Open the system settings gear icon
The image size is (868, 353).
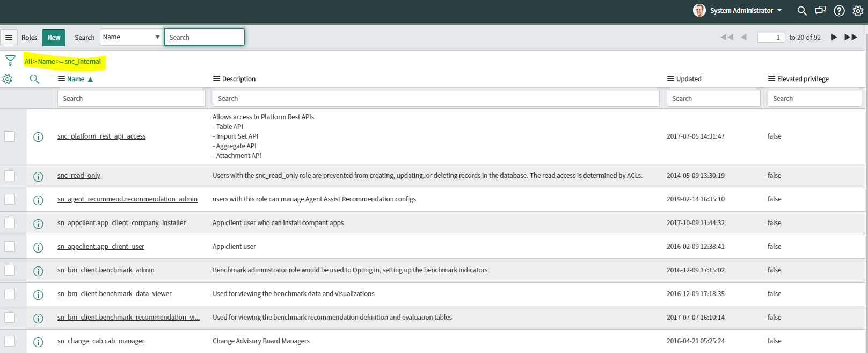858,11
